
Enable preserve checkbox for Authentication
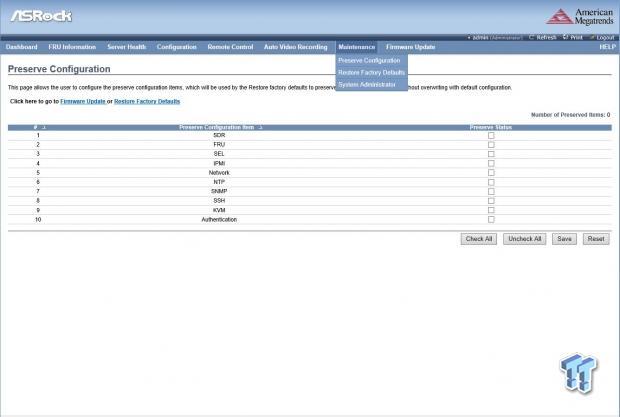coord(491,219)
